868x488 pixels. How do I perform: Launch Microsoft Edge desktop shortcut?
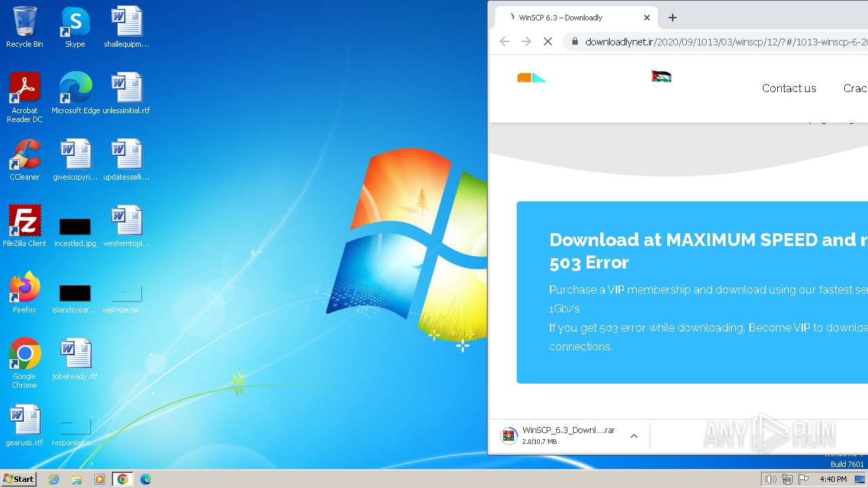point(75,94)
